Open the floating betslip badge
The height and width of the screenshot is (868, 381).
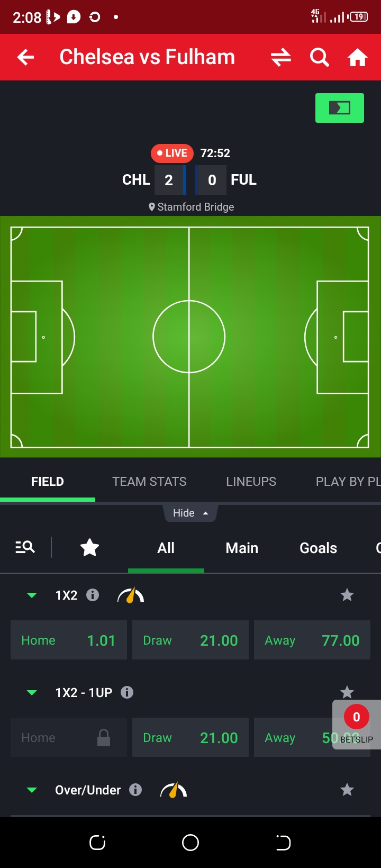point(356,724)
